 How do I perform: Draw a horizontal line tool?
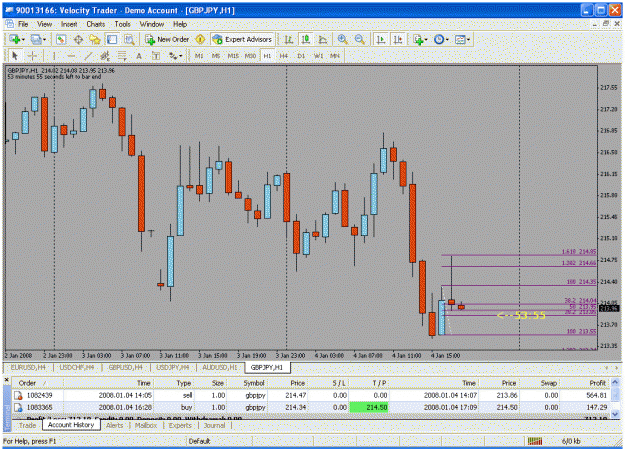pos(71,56)
